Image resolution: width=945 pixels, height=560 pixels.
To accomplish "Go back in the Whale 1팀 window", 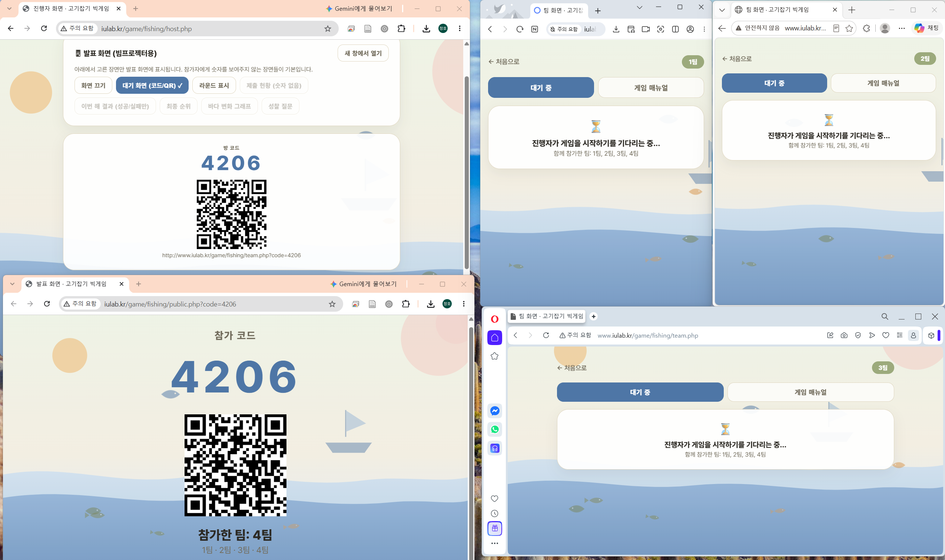I will [x=490, y=29].
